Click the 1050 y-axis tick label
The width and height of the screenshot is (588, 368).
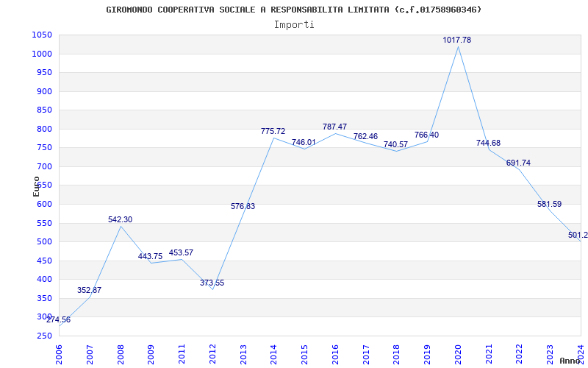click(42, 35)
